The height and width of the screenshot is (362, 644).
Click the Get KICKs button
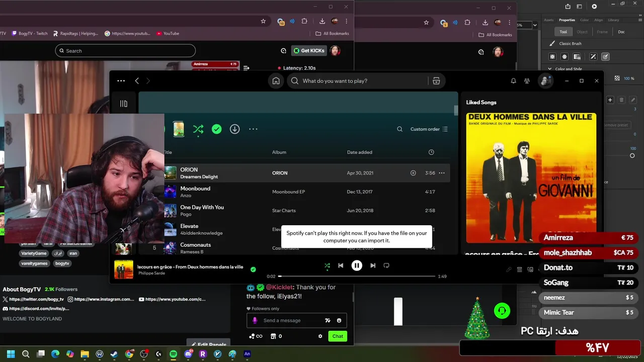pos(309,51)
